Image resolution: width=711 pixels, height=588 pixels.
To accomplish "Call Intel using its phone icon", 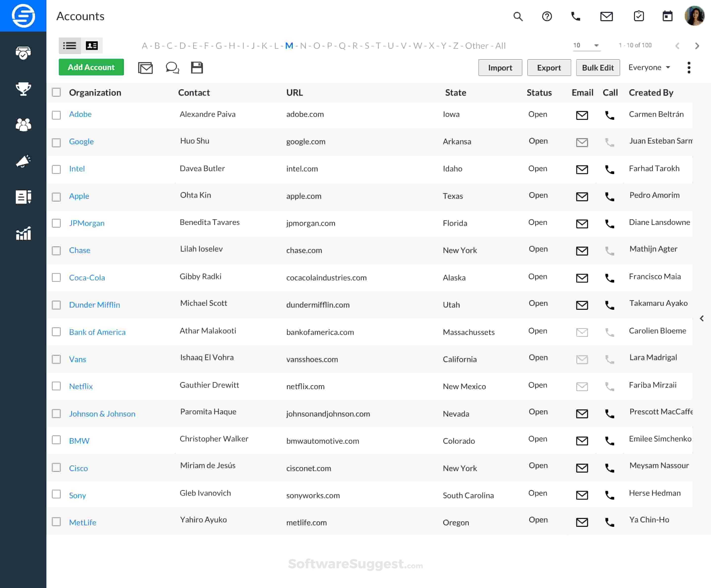I will point(610,169).
